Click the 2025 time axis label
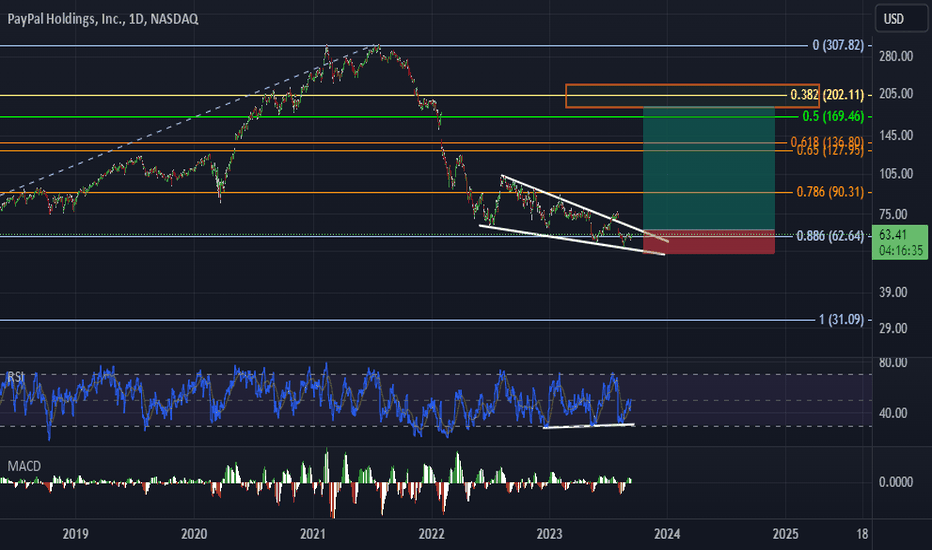932x550 pixels. pos(785,533)
